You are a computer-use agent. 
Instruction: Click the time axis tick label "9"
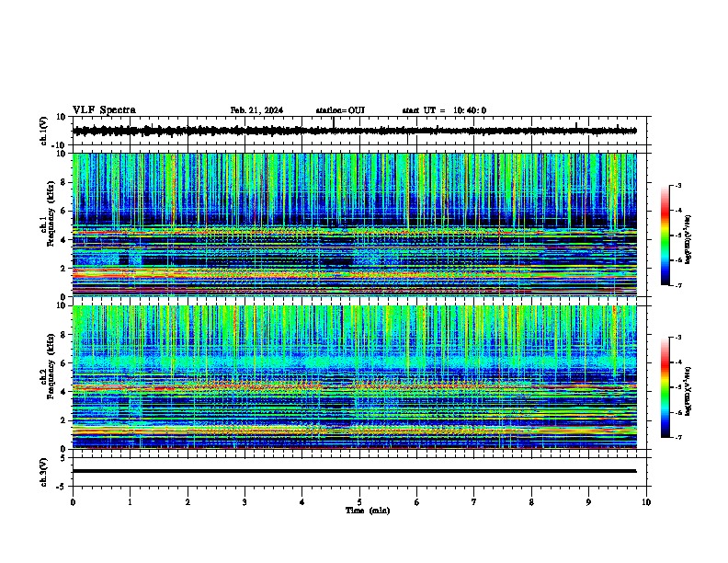click(x=588, y=502)
